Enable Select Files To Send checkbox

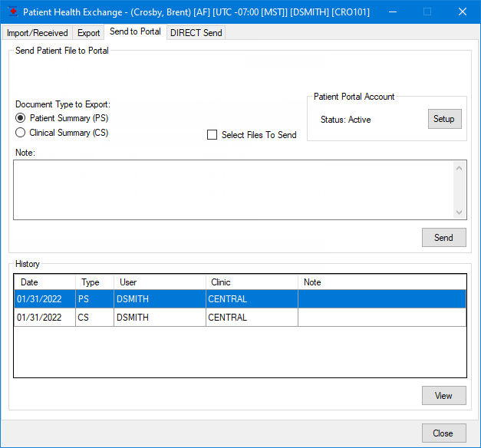tap(212, 135)
